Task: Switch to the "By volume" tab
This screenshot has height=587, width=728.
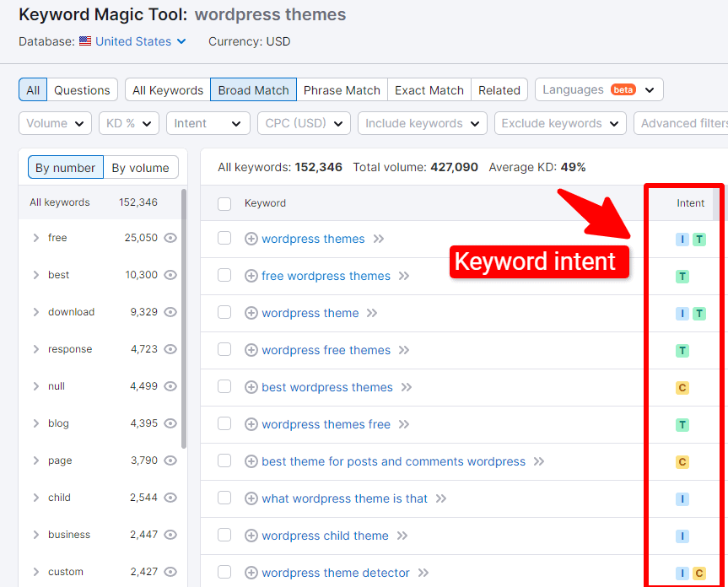Action: [140, 168]
